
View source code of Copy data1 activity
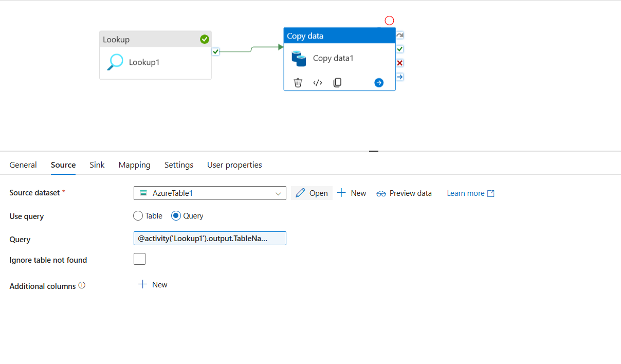pos(318,83)
